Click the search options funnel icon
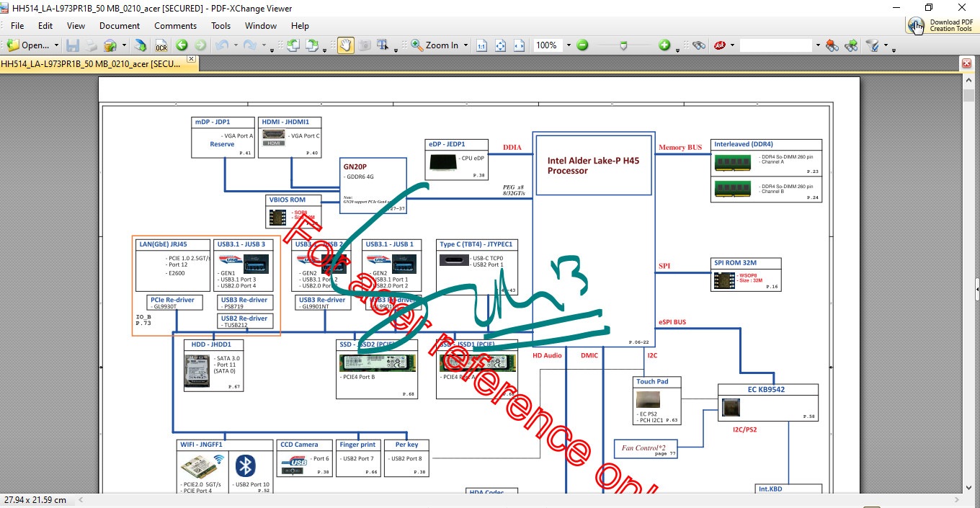The image size is (980, 508). coord(873,45)
